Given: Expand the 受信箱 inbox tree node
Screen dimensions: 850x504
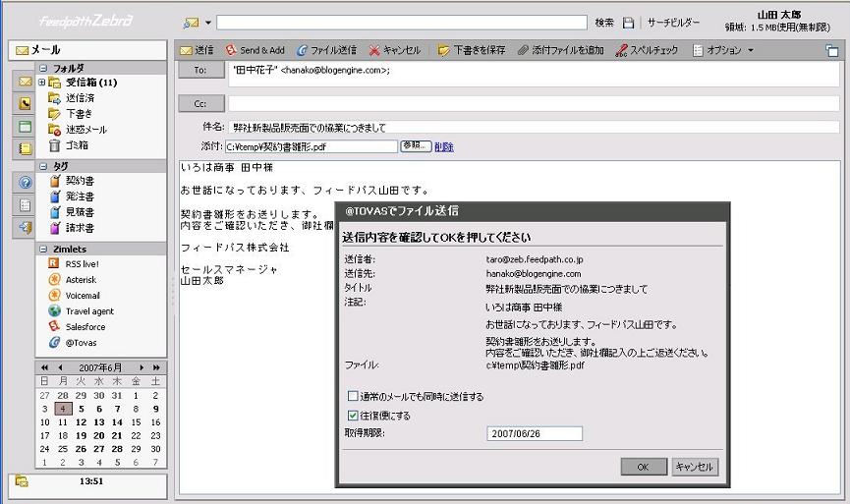Looking at the screenshot, I should click(41, 83).
